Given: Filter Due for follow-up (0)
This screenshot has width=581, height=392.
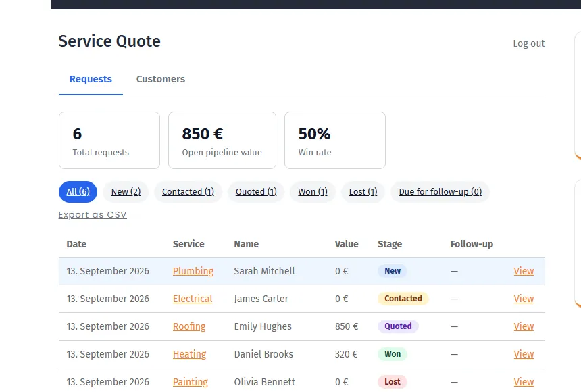Looking at the screenshot, I should click(440, 192).
